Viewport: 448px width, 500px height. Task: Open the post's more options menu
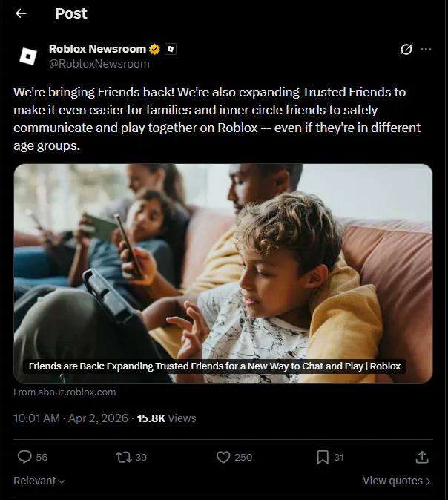(426, 49)
